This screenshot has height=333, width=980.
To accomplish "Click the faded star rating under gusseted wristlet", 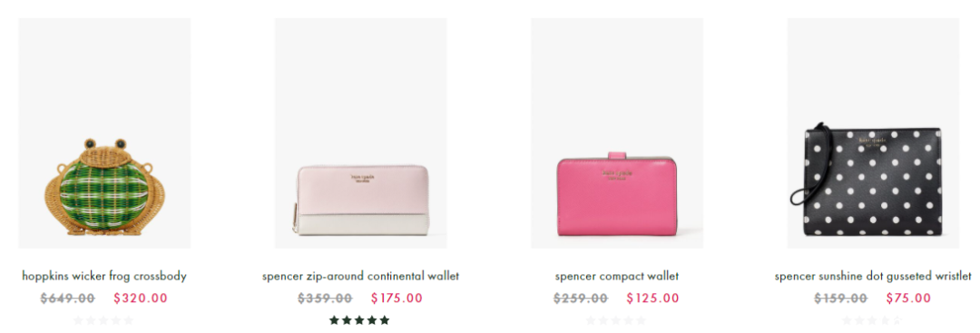I will click(x=872, y=320).
